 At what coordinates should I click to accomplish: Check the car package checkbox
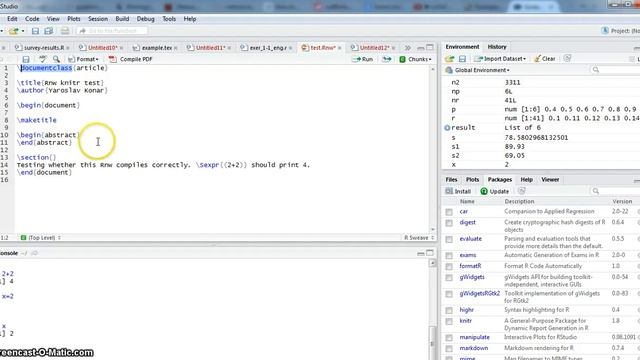coord(449,212)
